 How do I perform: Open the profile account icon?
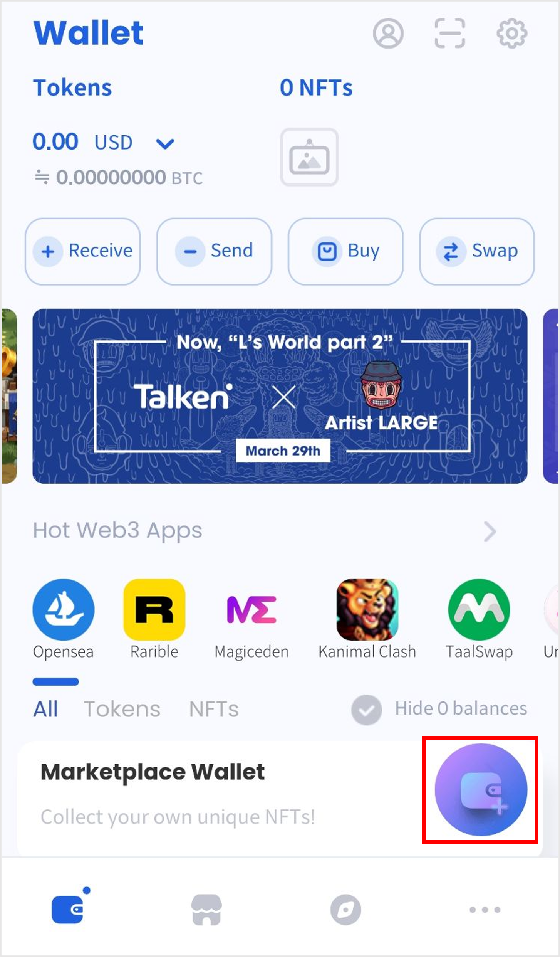point(388,33)
